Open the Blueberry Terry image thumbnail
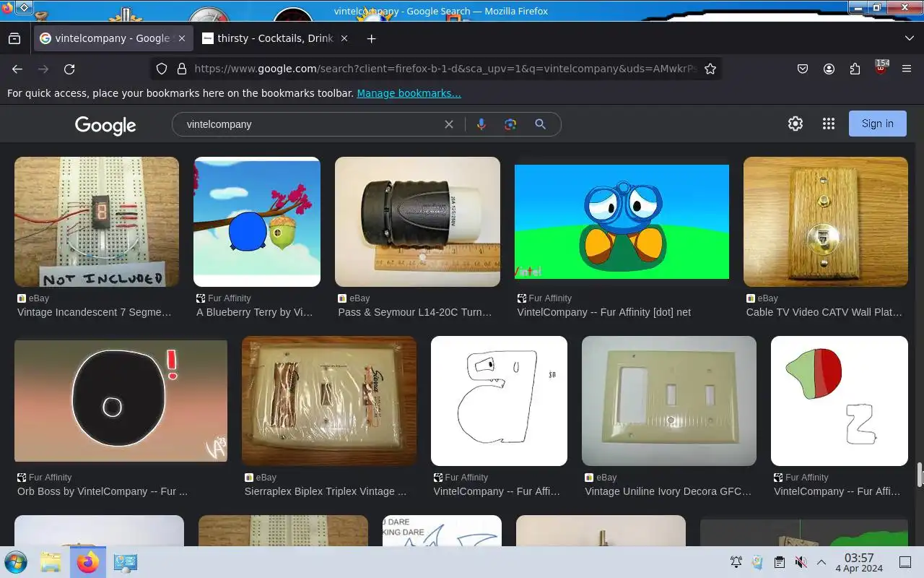The width and height of the screenshot is (924, 578). click(257, 222)
